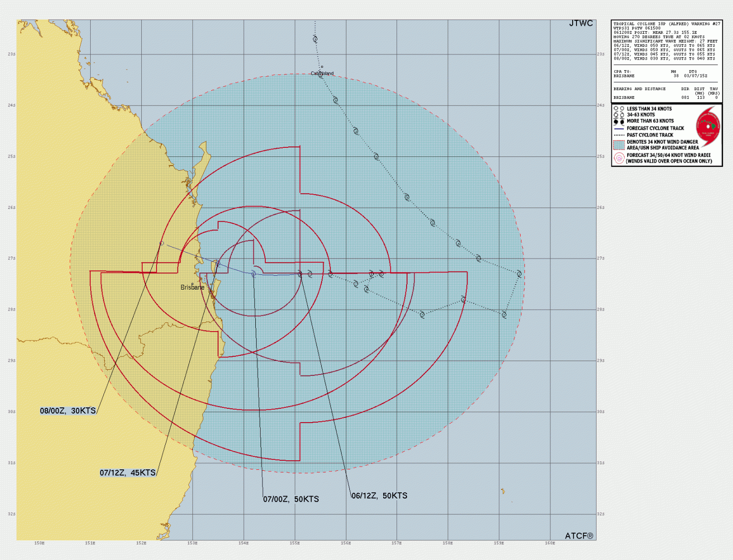Click the '06/12Z, 50KTS' forecast annotation

click(379, 496)
